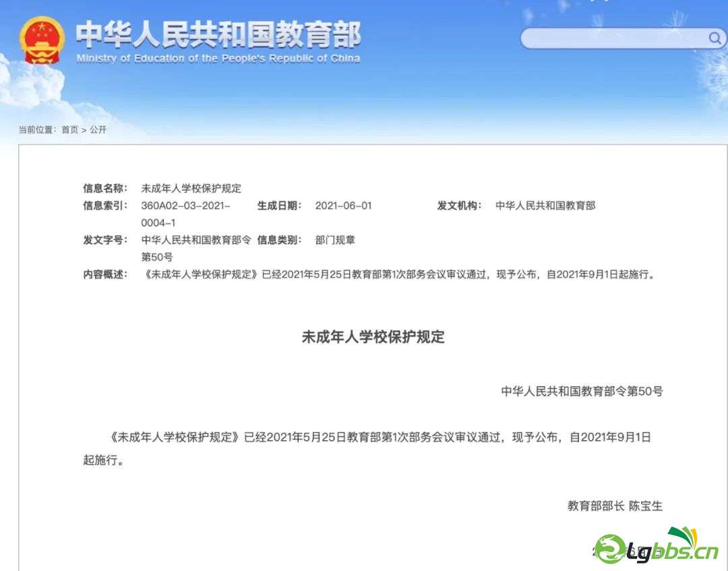Click the 信息名称 label
The image size is (728, 571).
(105, 189)
